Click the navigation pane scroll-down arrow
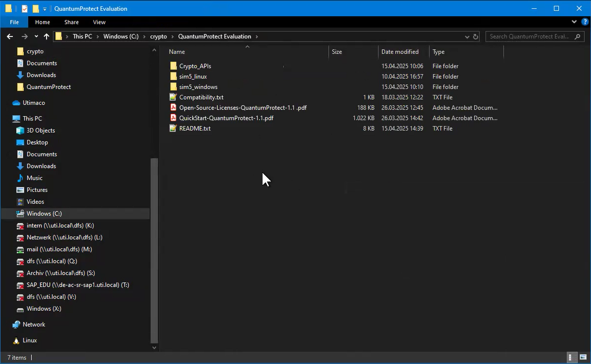Viewport: 591px width, 364px height. (x=154, y=348)
